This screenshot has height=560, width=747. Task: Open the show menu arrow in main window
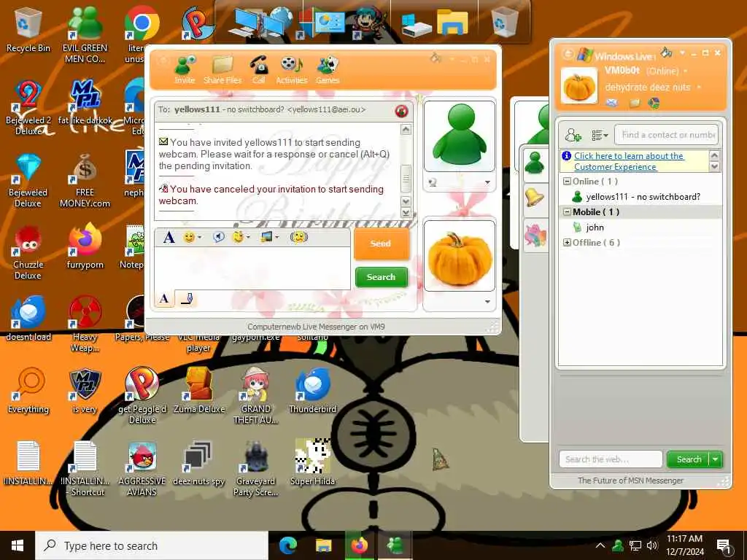pyautogui.click(x=682, y=52)
